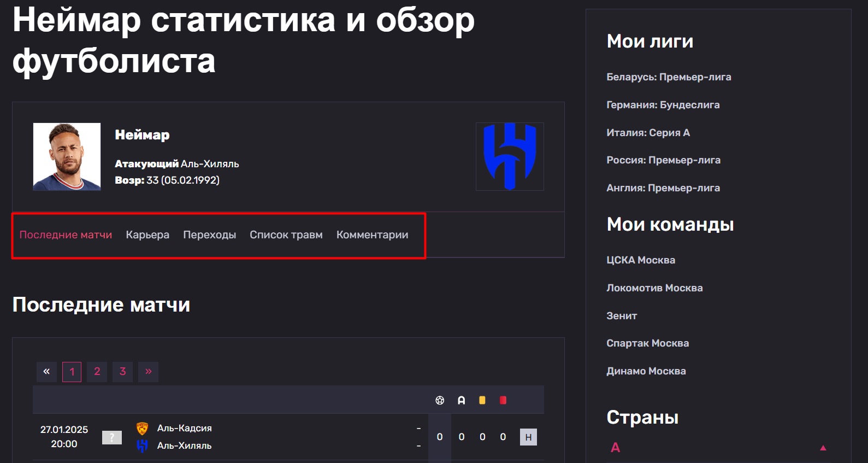Click the Al-Hilal club crest logo
868x463 pixels.
coord(510,156)
